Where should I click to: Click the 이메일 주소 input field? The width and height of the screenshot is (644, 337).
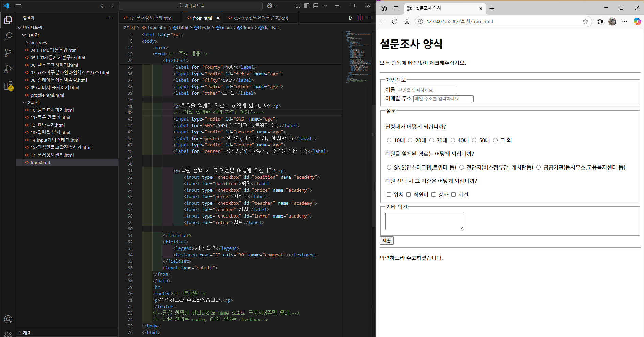(x=443, y=99)
